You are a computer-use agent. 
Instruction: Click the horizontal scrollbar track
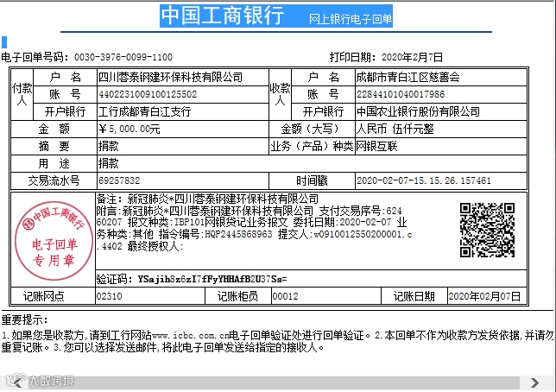(273, 383)
